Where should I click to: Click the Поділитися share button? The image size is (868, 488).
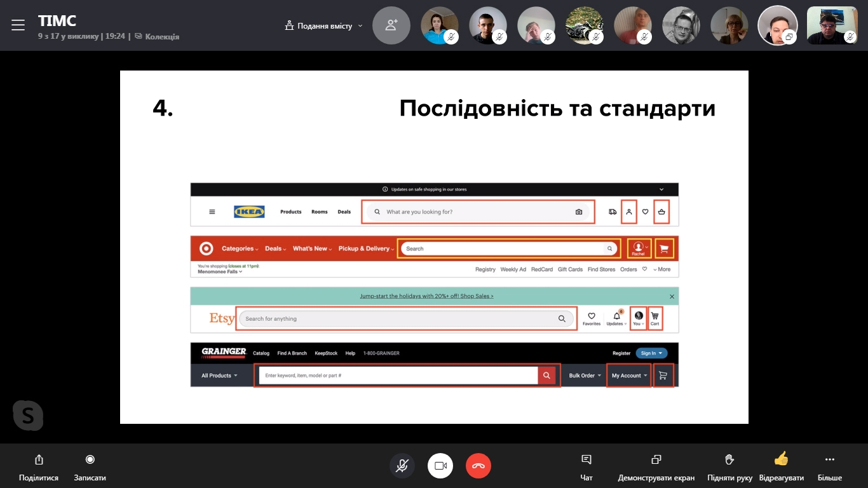(39, 466)
